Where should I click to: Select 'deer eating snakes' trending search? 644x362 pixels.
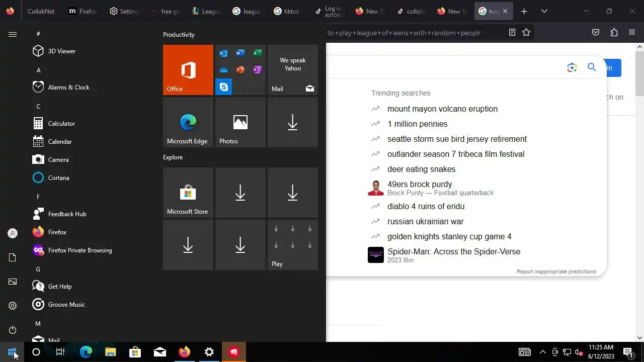click(421, 169)
